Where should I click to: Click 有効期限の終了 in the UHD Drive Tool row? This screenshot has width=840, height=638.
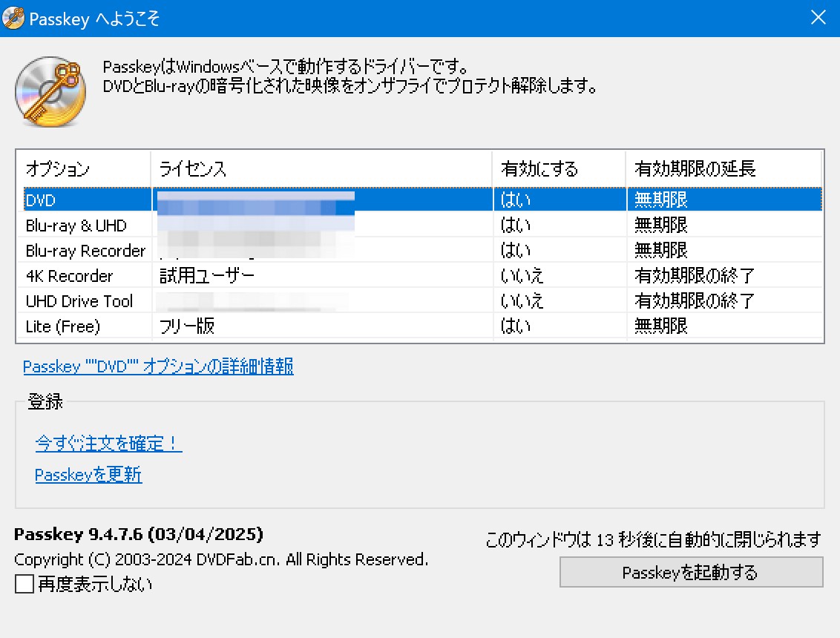click(x=695, y=300)
